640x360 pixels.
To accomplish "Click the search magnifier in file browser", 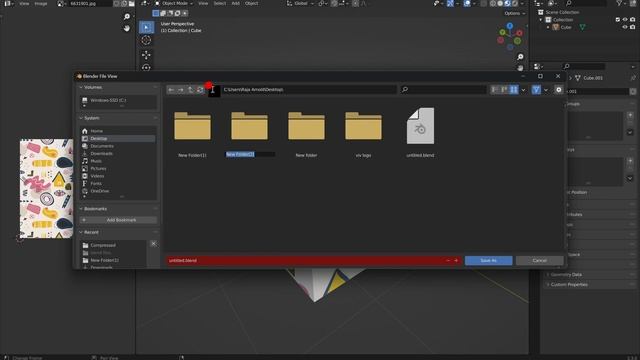I will pos(405,89).
